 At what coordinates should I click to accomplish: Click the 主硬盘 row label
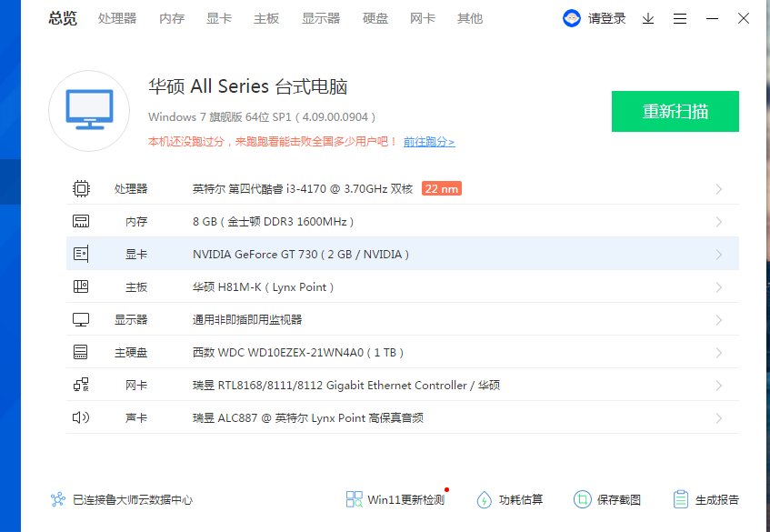131,353
